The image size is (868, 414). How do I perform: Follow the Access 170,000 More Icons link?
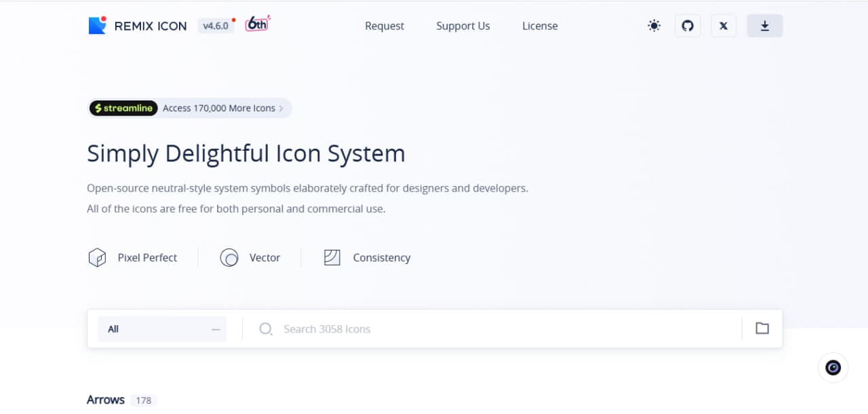[219, 108]
